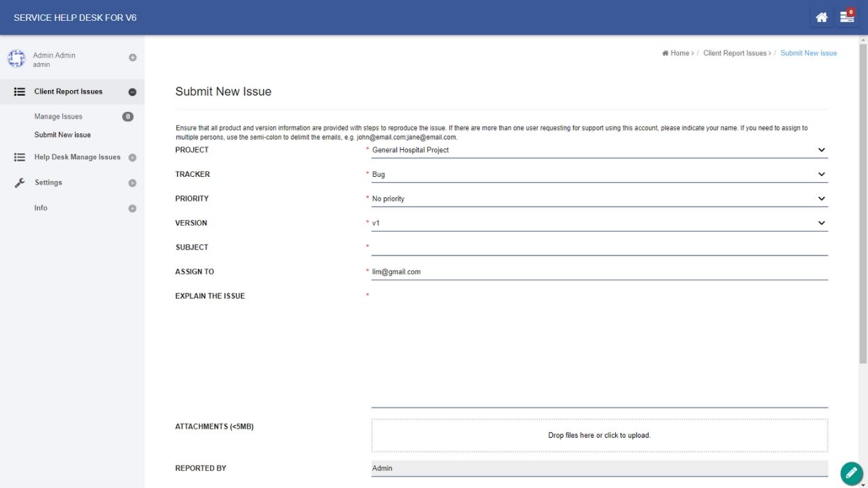Open the Tracker dropdown showing Bug
Image resolution: width=868 pixels, height=488 pixels.
click(599, 174)
